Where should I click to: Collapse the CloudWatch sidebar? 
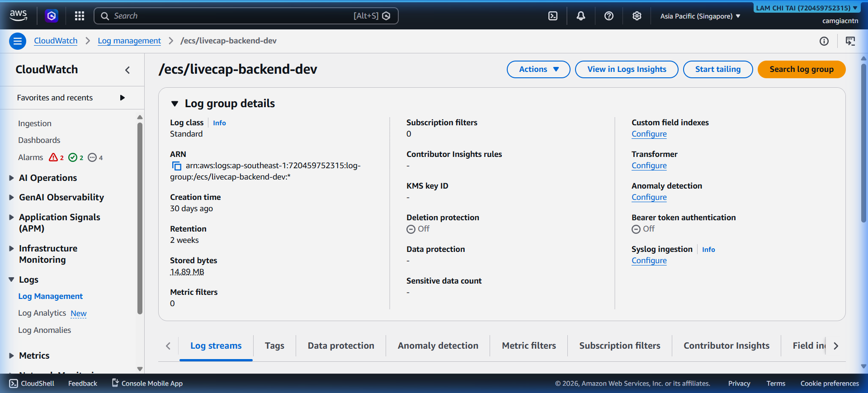click(x=127, y=70)
